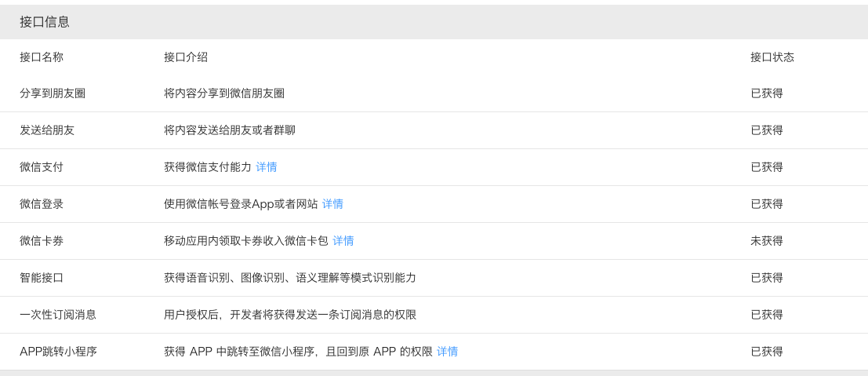Viewport: 868px width, 376px height.
Task: Select the 分享到朋友圈 interface name
Action: click(x=53, y=93)
